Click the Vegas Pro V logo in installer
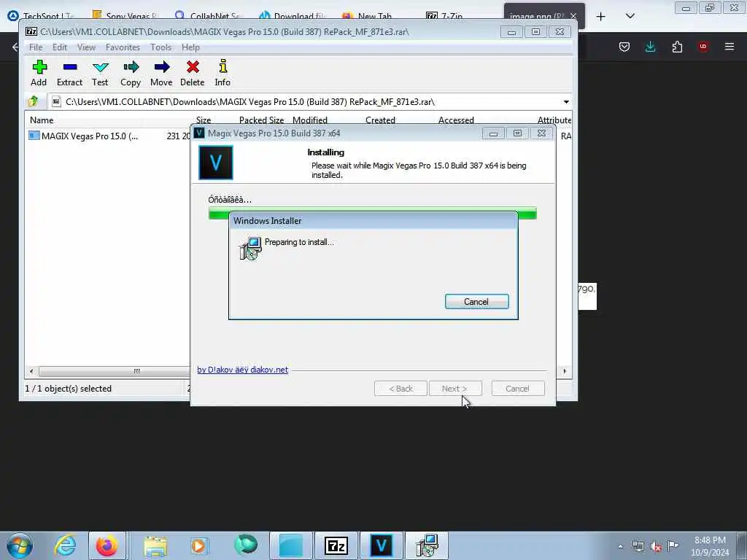 point(216,163)
